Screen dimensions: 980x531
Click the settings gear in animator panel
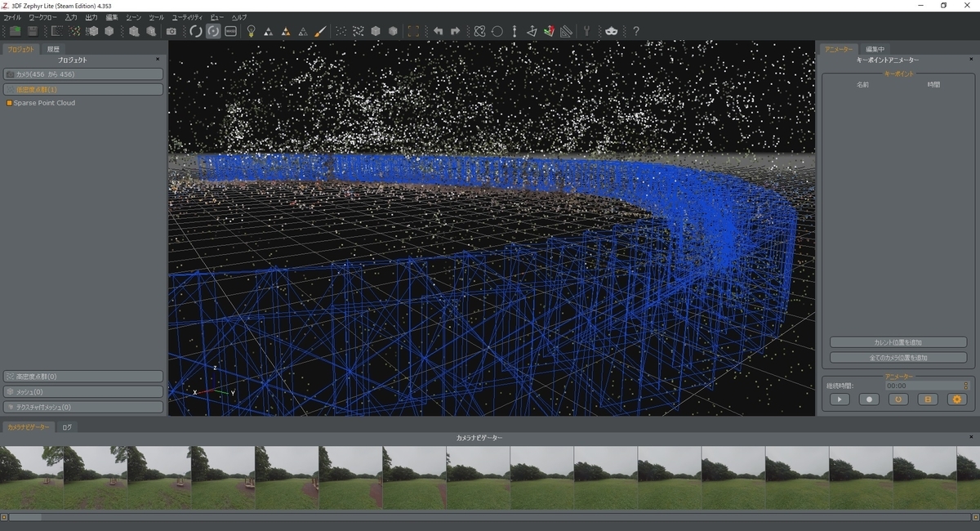tap(956, 399)
